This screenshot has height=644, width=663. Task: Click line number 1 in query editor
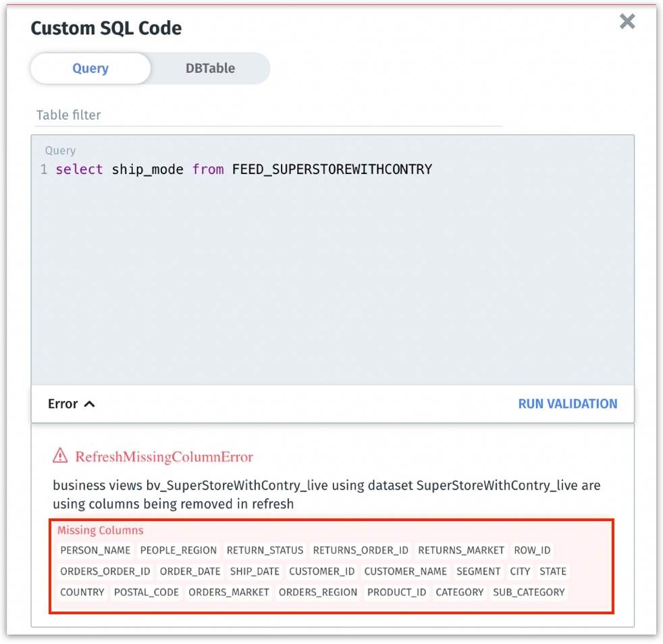tap(44, 169)
